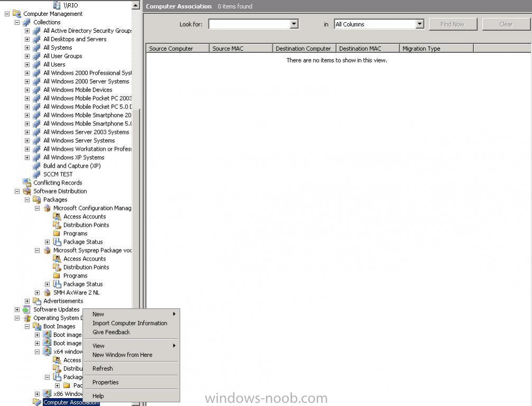The width and height of the screenshot is (532, 406).
Task: Open Properties from the context menu
Action: tap(131, 382)
